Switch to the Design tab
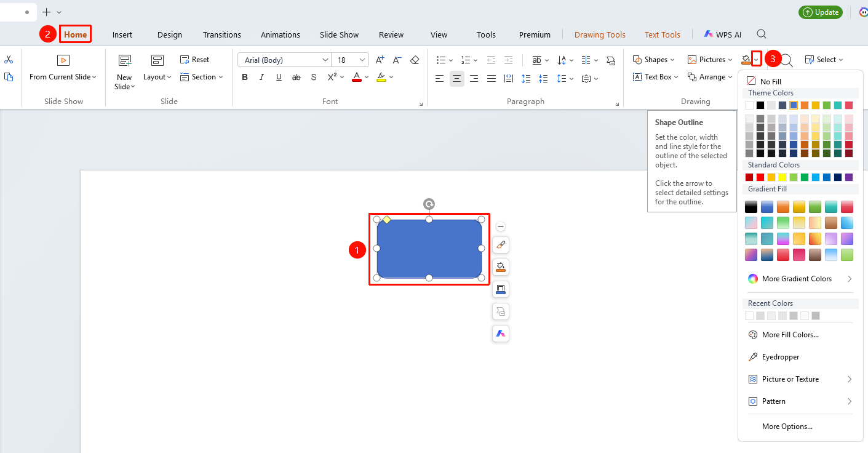The width and height of the screenshot is (868, 453). point(170,34)
